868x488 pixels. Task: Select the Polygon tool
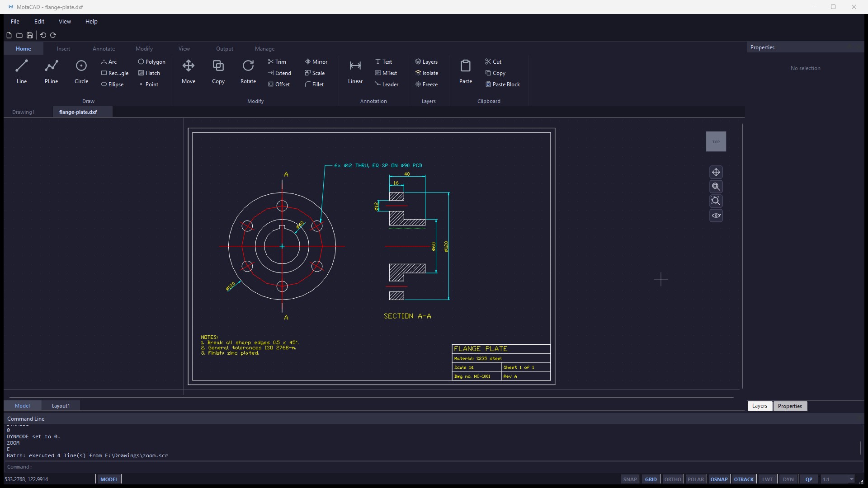coord(152,62)
